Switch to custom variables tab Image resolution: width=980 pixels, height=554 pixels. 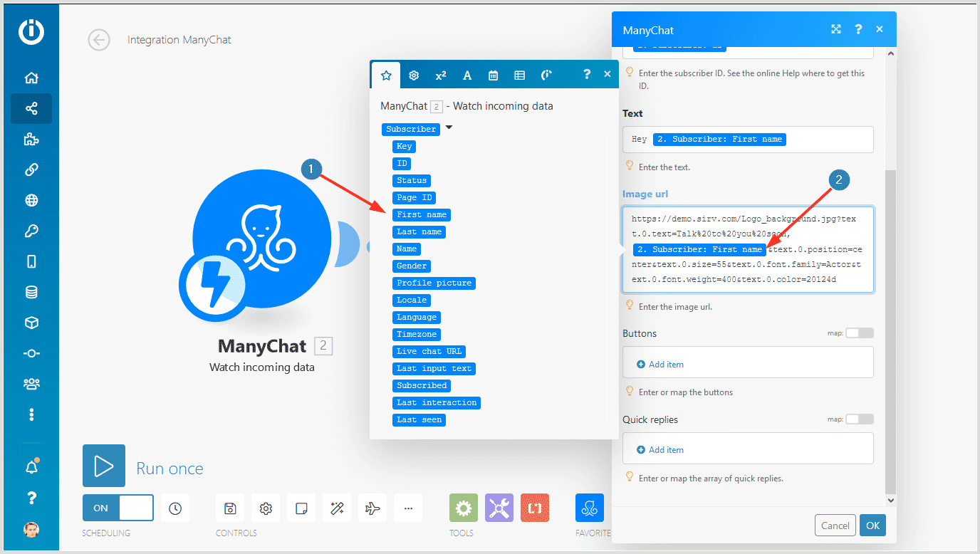click(x=546, y=75)
